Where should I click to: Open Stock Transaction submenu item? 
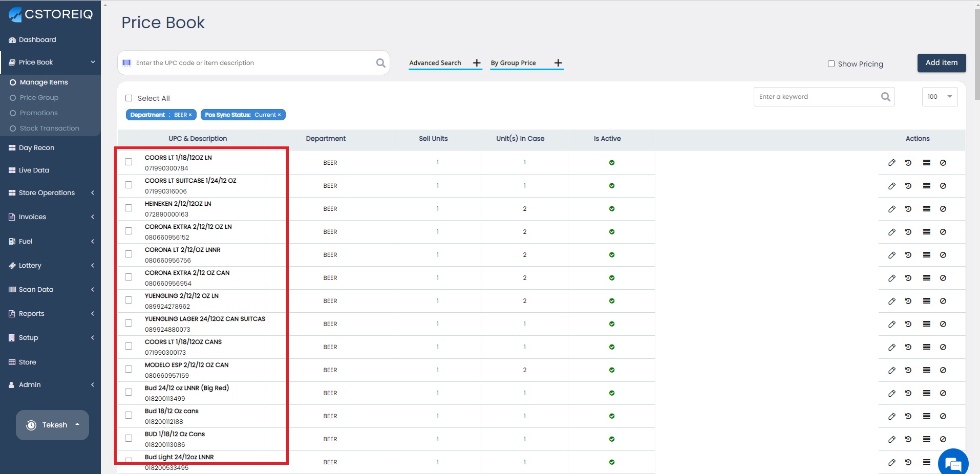[49, 128]
